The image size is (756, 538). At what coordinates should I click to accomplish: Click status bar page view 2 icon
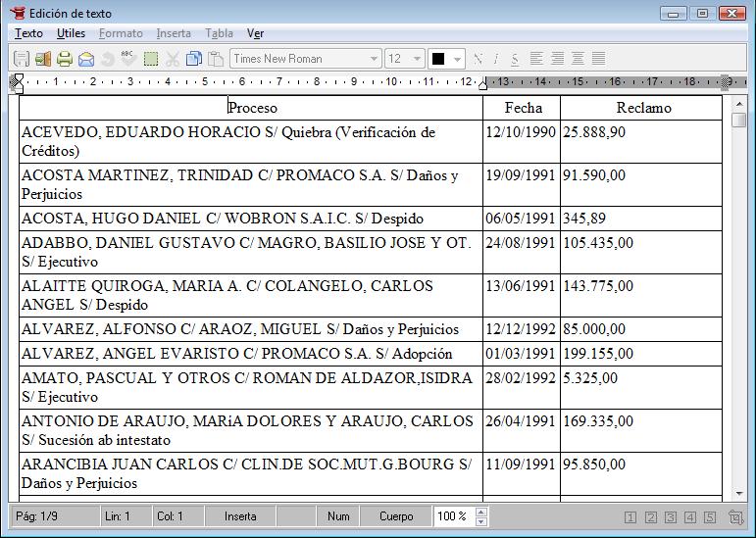point(650,517)
